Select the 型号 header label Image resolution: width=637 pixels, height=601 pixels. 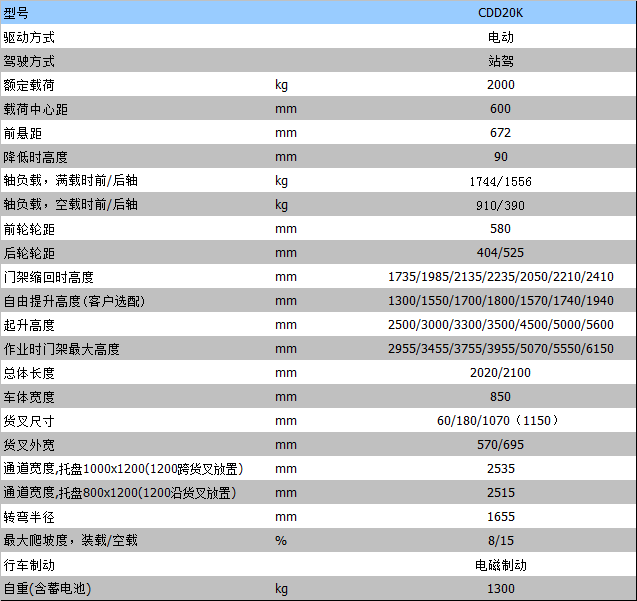pyautogui.click(x=17, y=13)
